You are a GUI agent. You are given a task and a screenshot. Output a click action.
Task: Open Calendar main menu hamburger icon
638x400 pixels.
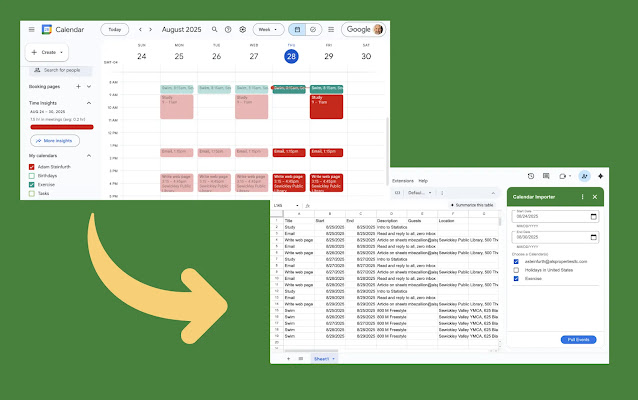(x=31, y=29)
